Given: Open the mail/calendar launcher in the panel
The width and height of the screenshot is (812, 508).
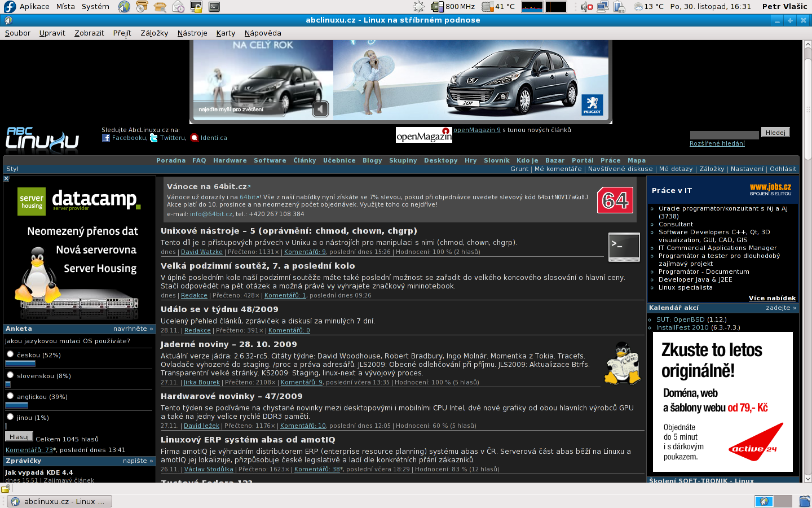Looking at the screenshot, I should (178, 7).
